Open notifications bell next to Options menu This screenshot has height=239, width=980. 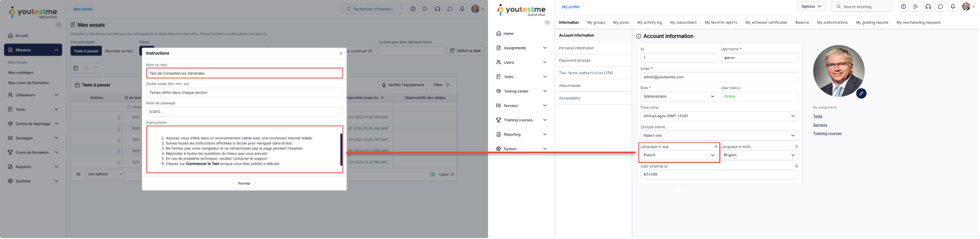click(953, 7)
